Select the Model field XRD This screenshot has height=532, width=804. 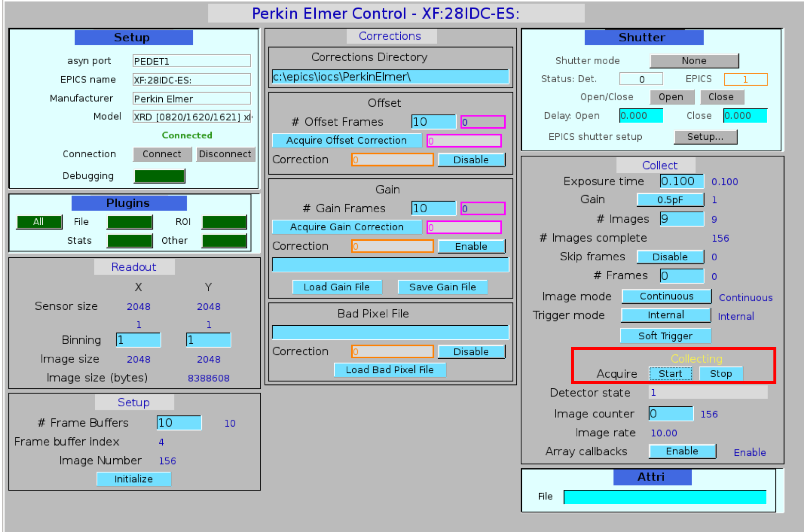(192, 117)
